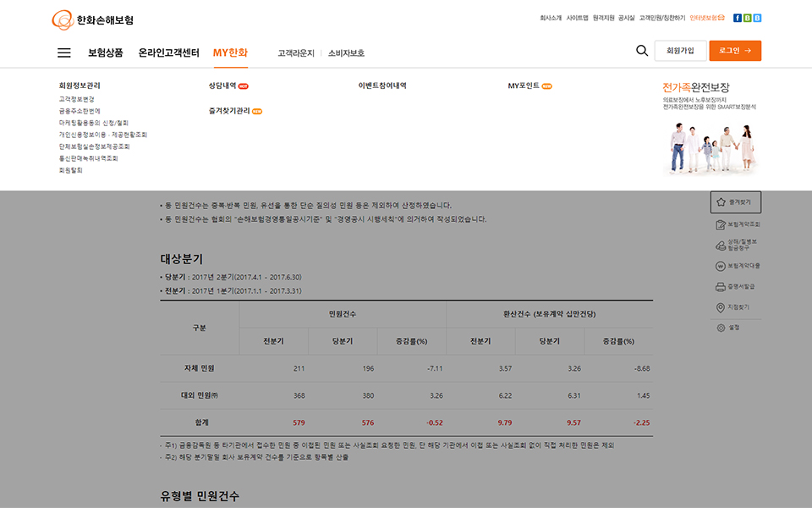Click the 지점찾기 location pin icon
Screen dimensions: 812x508
[721, 307]
